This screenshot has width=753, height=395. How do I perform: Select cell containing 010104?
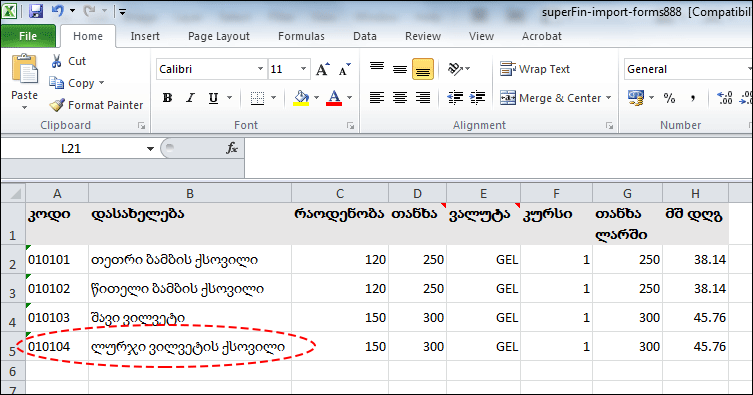57,347
